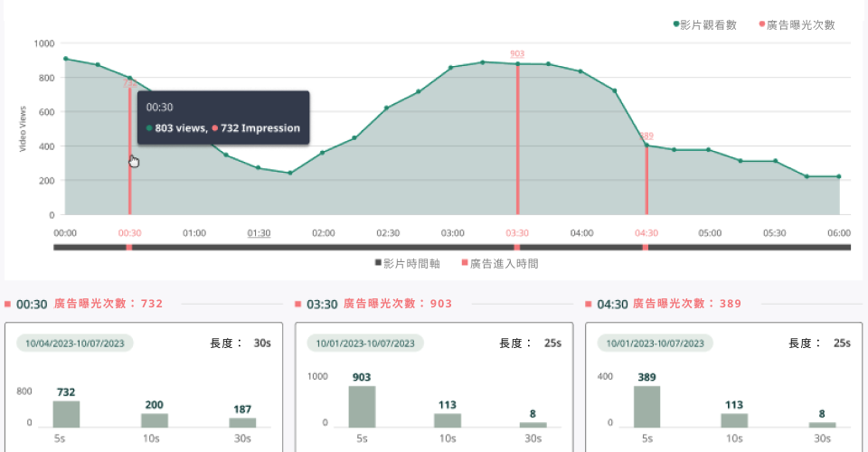868x452 pixels.
Task: Select the 903 impression label on the chart
Action: click(x=517, y=53)
